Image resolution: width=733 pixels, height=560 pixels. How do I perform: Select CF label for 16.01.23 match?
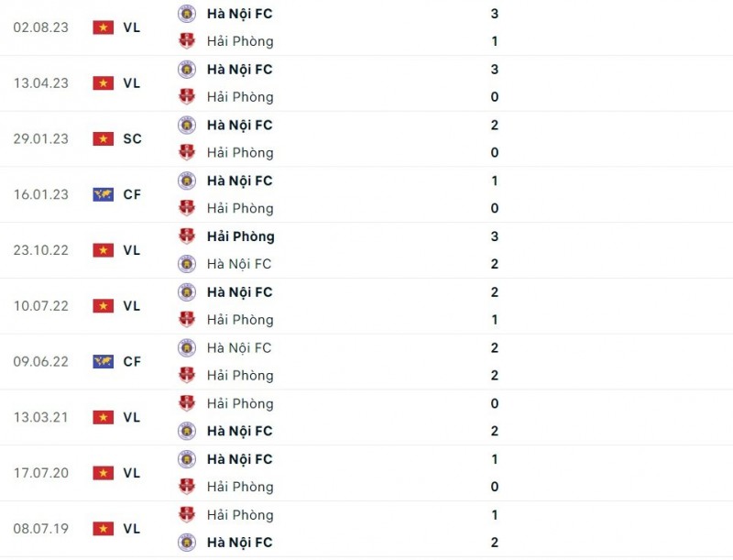coord(132,194)
